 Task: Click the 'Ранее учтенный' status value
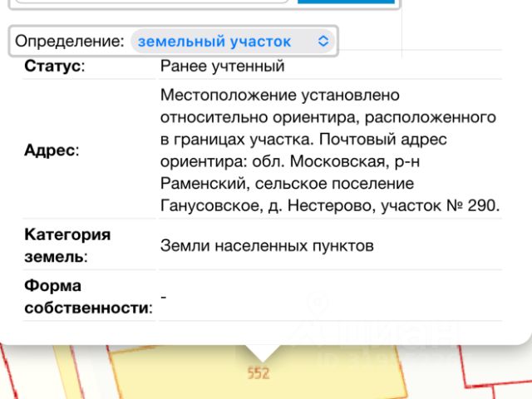coord(222,66)
